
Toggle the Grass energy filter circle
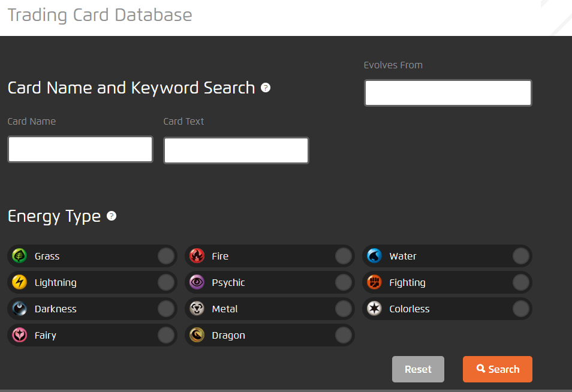click(165, 256)
